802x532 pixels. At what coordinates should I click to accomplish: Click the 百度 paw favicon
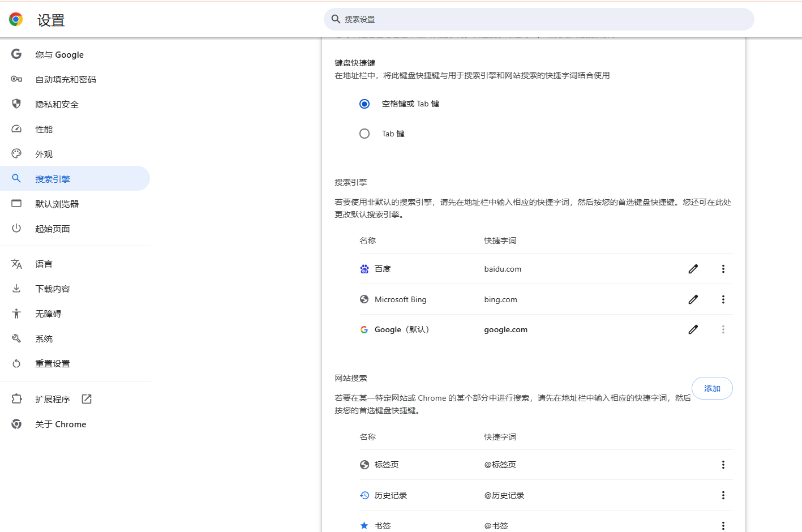pyautogui.click(x=364, y=269)
